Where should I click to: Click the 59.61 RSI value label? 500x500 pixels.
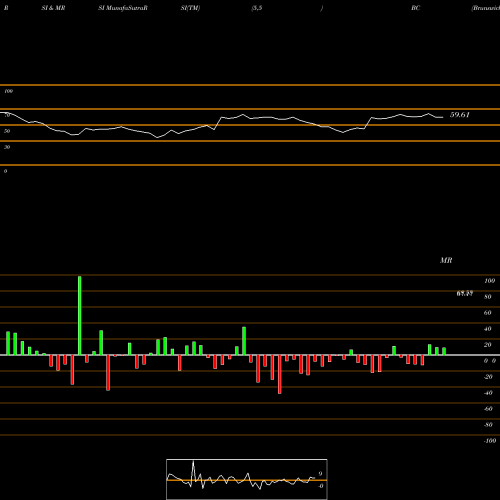coord(460,115)
